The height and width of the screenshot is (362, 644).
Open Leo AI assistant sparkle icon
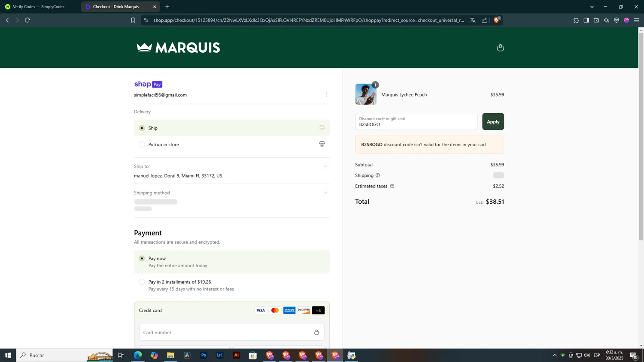606,20
